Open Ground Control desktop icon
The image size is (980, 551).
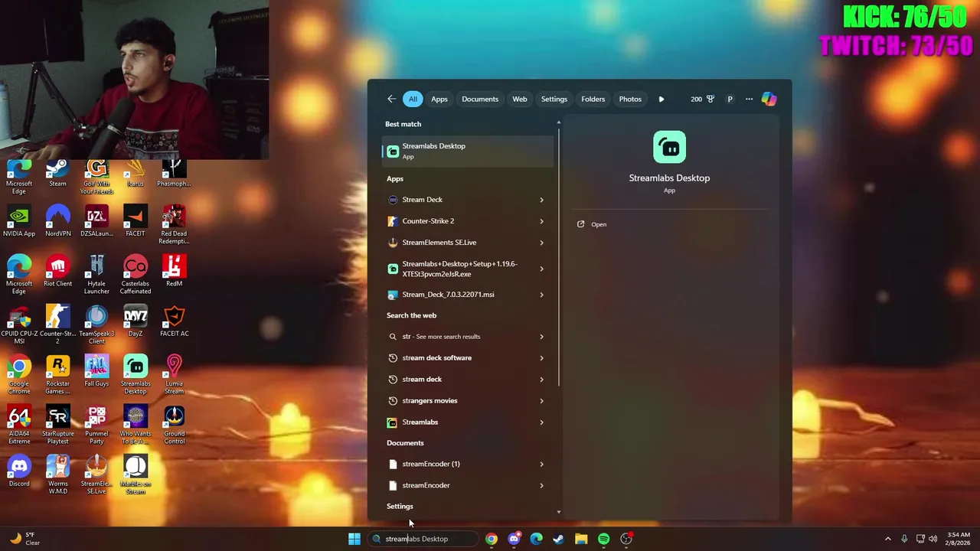174,425
